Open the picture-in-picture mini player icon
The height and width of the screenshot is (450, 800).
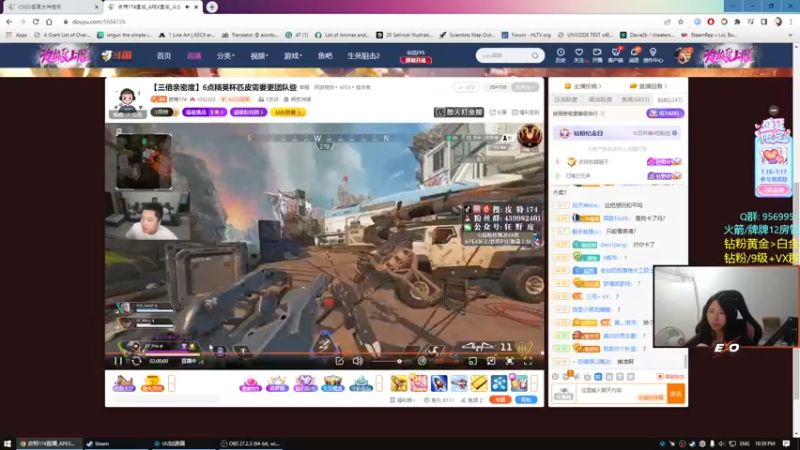pos(473,361)
